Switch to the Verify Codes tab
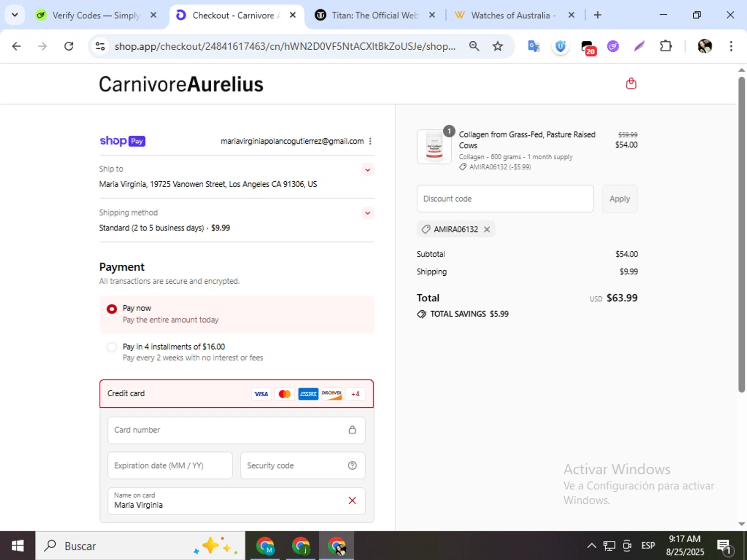 pos(96,15)
